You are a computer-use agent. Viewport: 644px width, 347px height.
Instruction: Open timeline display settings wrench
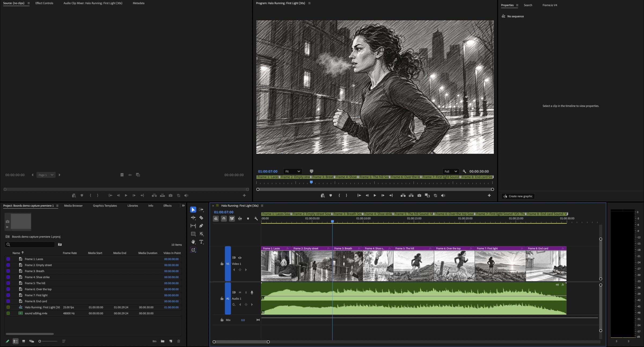click(256, 219)
